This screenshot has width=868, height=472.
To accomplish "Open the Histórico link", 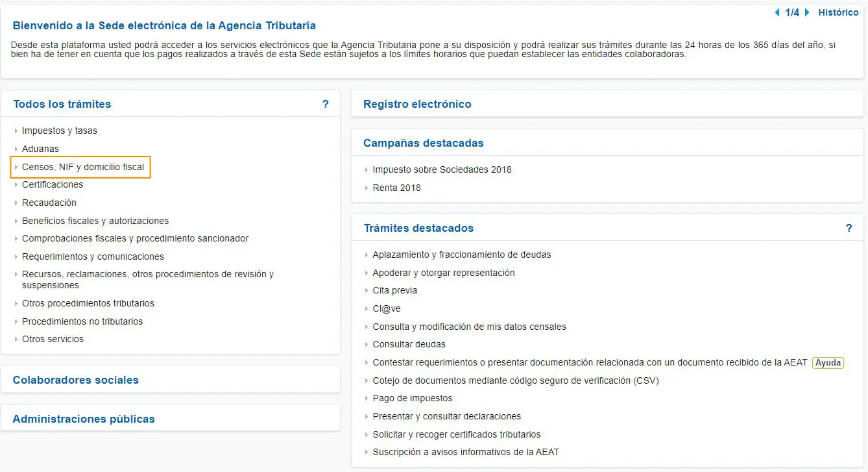I will tap(838, 12).
